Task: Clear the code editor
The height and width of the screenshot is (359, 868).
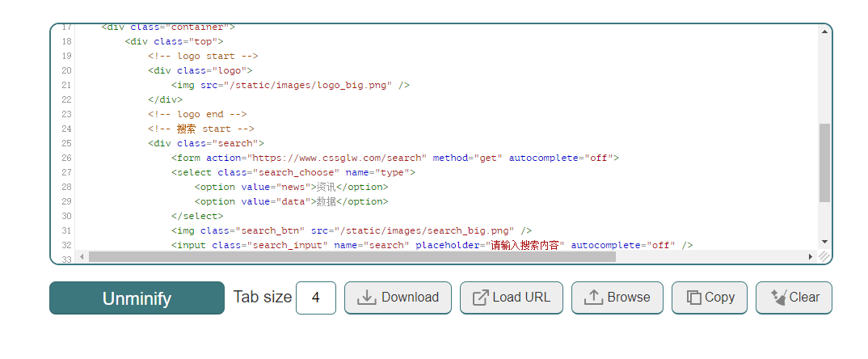Action: click(794, 298)
